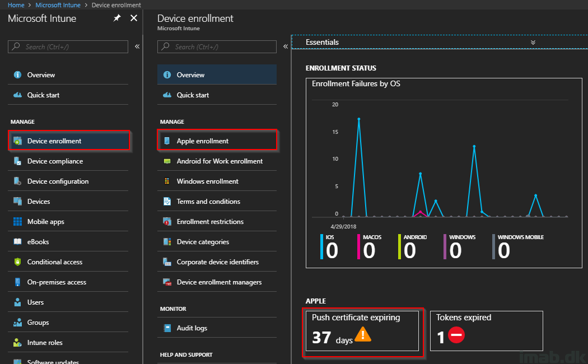The height and width of the screenshot is (364, 588).
Task: Click the Windows enrollment icon
Action: (167, 181)
